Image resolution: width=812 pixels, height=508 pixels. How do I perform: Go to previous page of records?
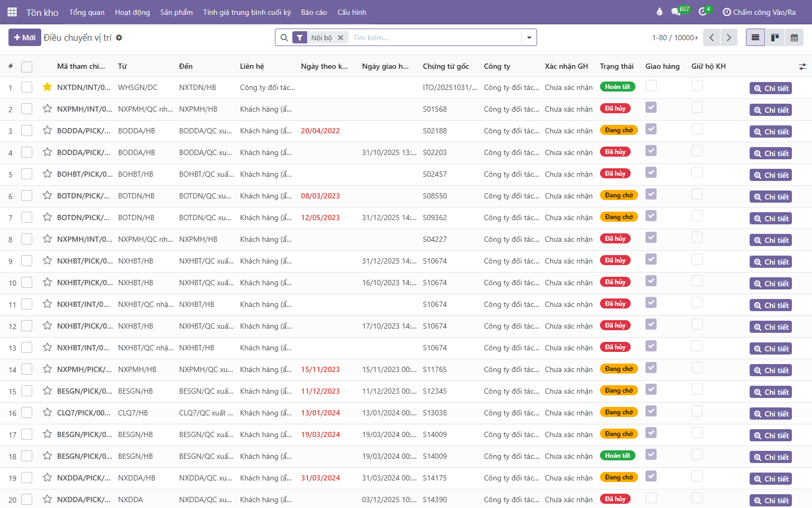point(712,38)
